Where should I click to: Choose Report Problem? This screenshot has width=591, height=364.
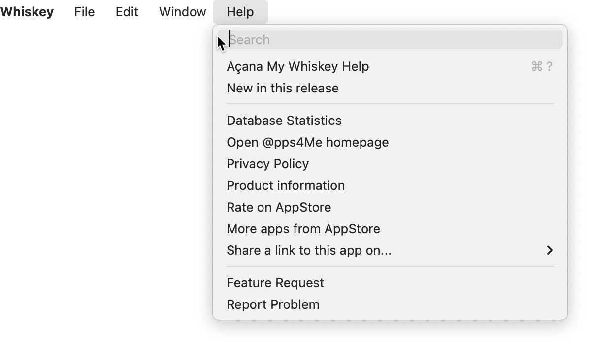click(390, 304)
